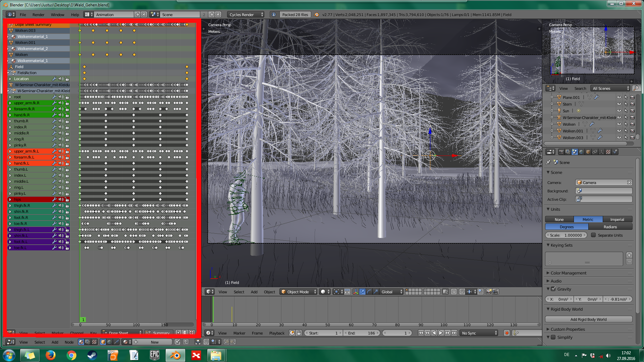Open the Cycles Render engine dropdown
Screen dimensions: 644x362
click(246, 14)
